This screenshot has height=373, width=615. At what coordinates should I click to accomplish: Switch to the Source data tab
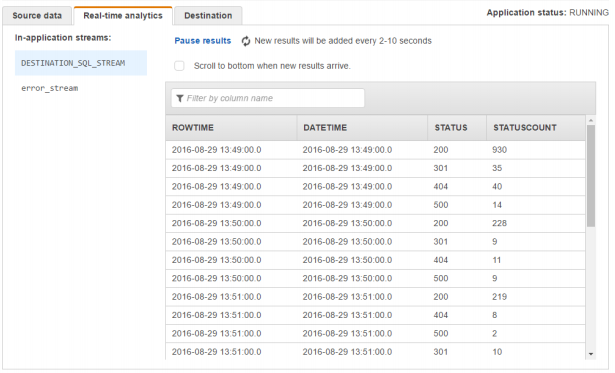37,16
